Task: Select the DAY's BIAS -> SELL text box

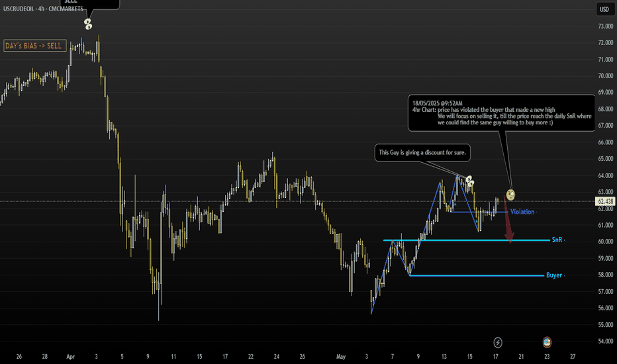Action: point(35,46)
